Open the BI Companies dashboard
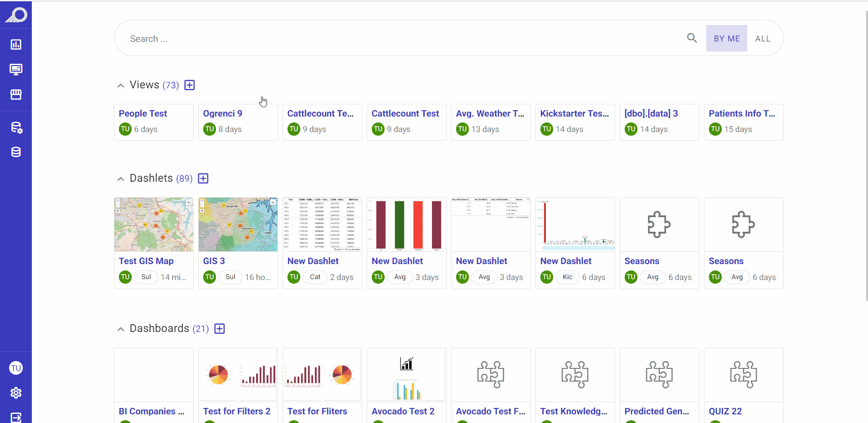Screen dimensions: 868x423 (154, 385)
